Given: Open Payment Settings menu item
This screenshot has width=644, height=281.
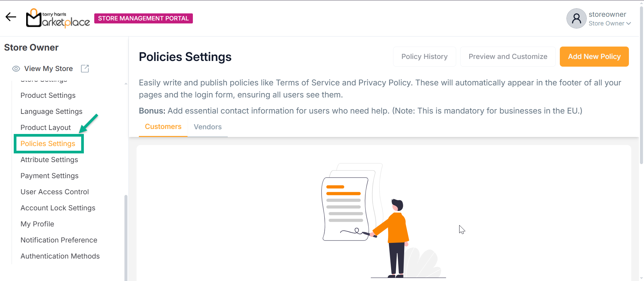Looking at the screenshot, I should pos(49,176).
